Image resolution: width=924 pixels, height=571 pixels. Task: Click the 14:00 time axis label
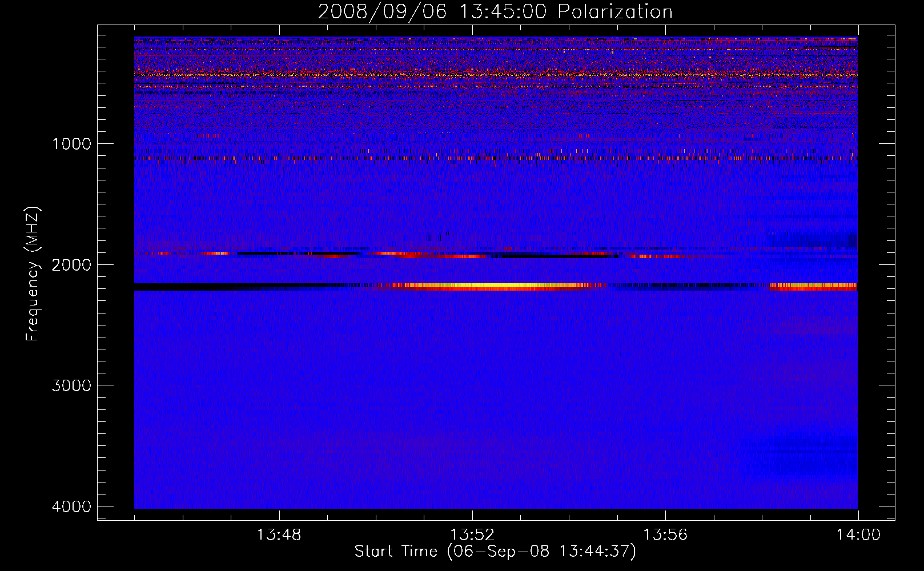point(858,535)
